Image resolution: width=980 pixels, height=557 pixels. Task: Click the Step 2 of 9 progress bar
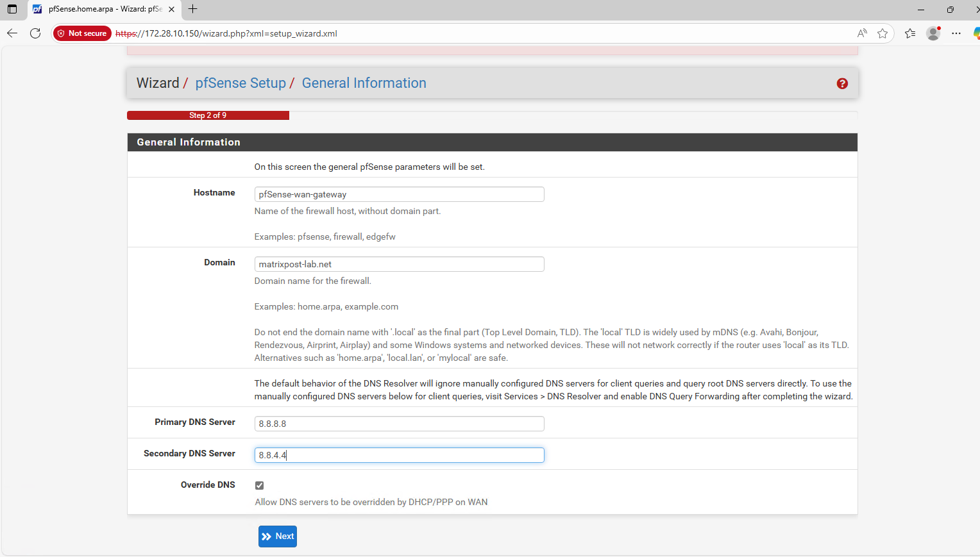click(208, 115)
